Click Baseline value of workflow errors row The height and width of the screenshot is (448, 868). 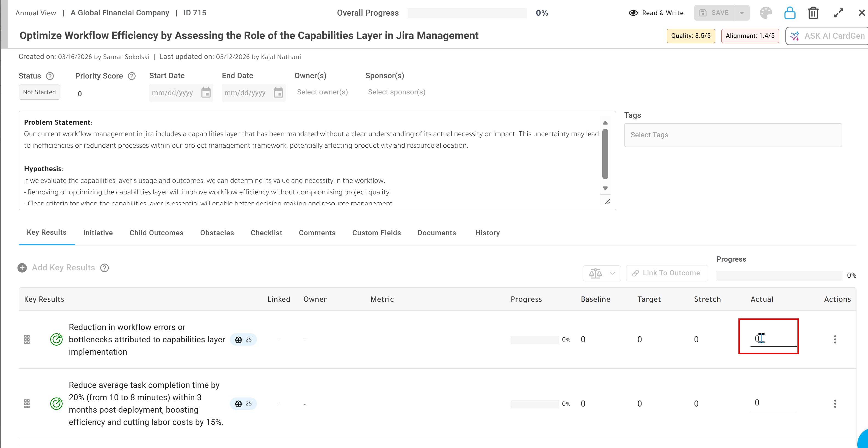tap(583, 340)
